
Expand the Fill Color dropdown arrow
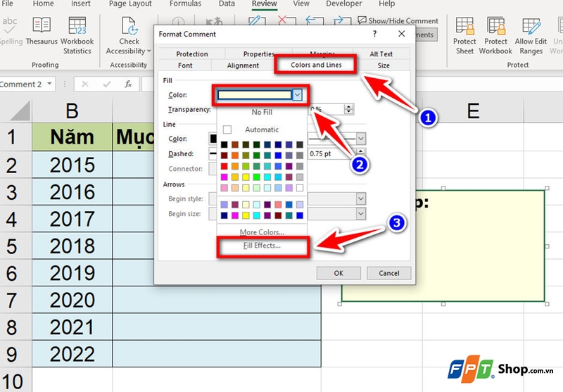point(297,95)
